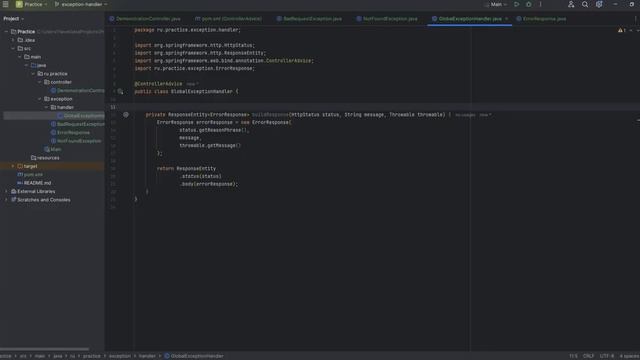
Task: Click practice in the breadcrumb bar
Action: pos(91,356)
